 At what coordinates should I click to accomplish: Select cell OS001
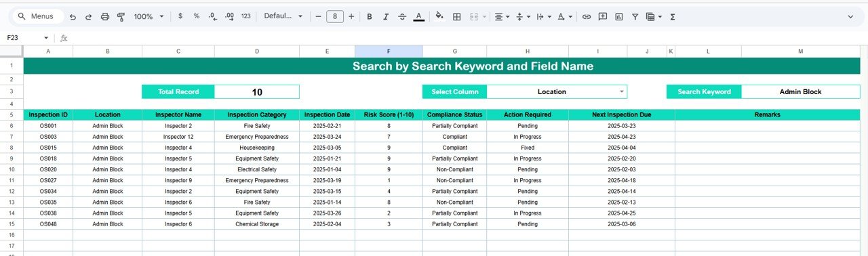[48, 126]
